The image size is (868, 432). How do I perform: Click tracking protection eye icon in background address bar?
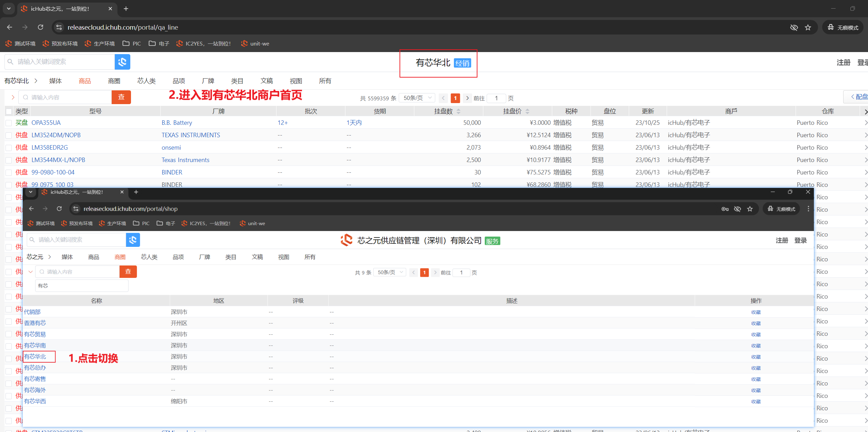pyautogui.click(x=794, y=28)
